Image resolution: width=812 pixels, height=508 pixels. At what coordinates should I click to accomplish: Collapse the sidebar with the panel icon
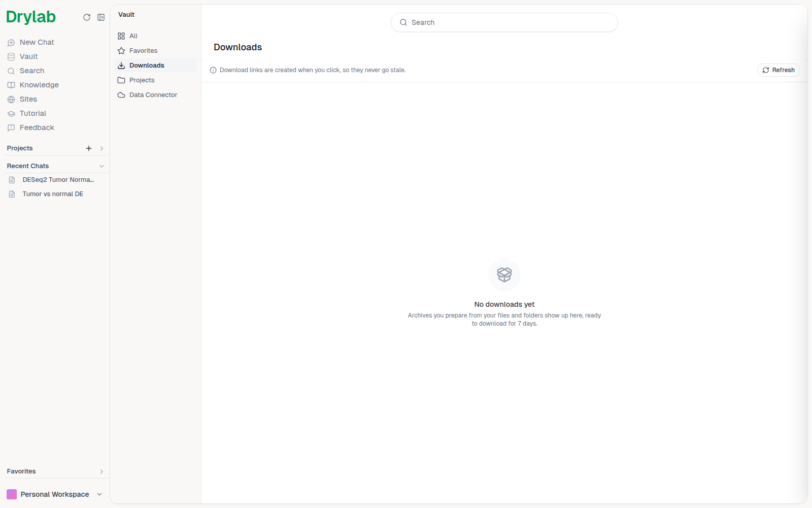[101, 17]
